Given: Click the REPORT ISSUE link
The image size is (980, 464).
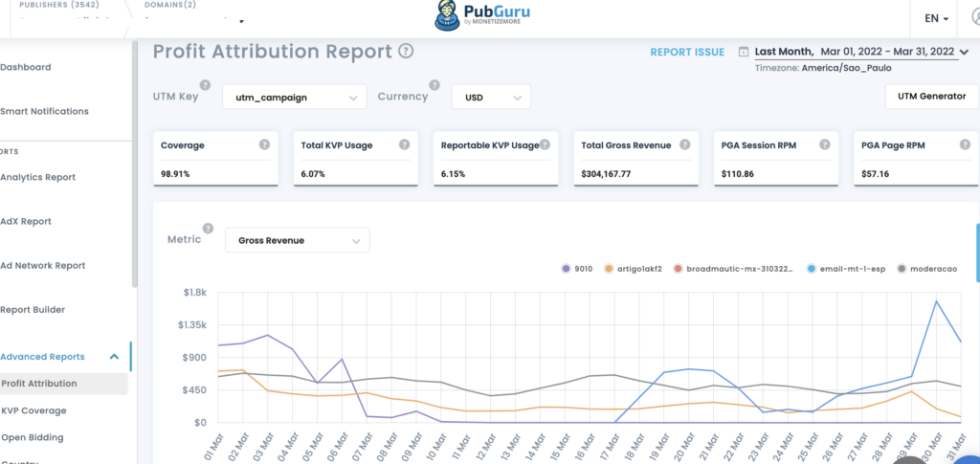Looking at the screenshot, I should coord(687,52).
